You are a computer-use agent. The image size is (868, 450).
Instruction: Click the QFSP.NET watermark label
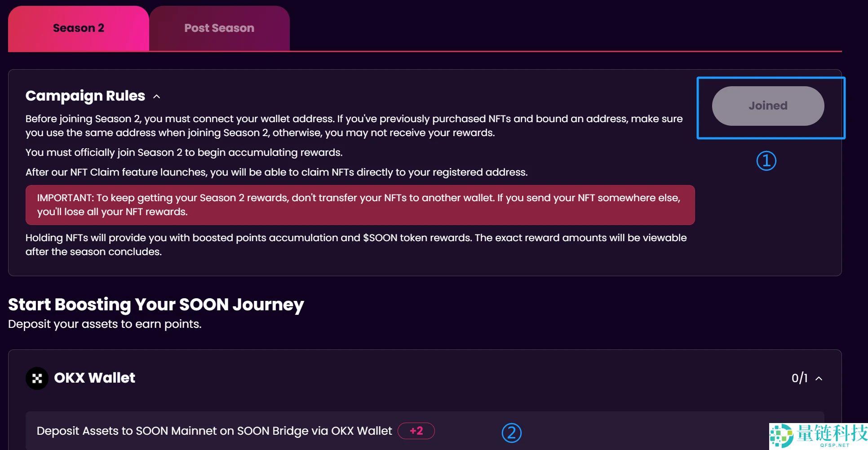click(834, 446)
